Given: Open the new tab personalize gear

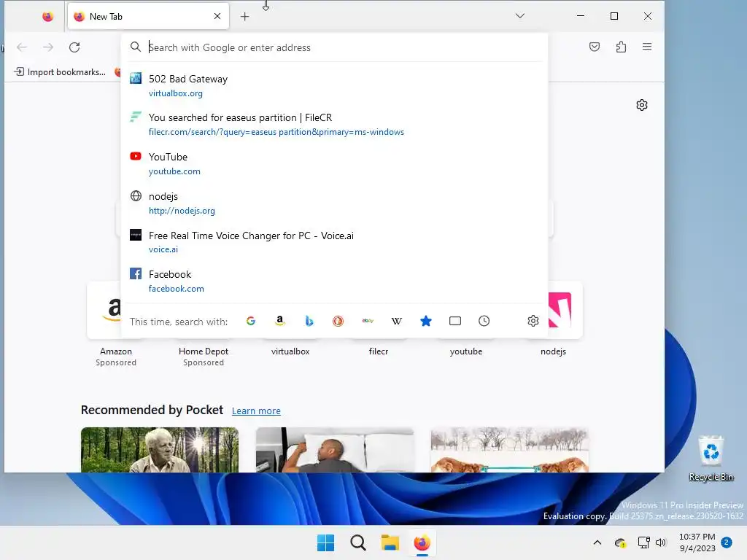Looking at the screenshot, I should click(x=642, y=105).
